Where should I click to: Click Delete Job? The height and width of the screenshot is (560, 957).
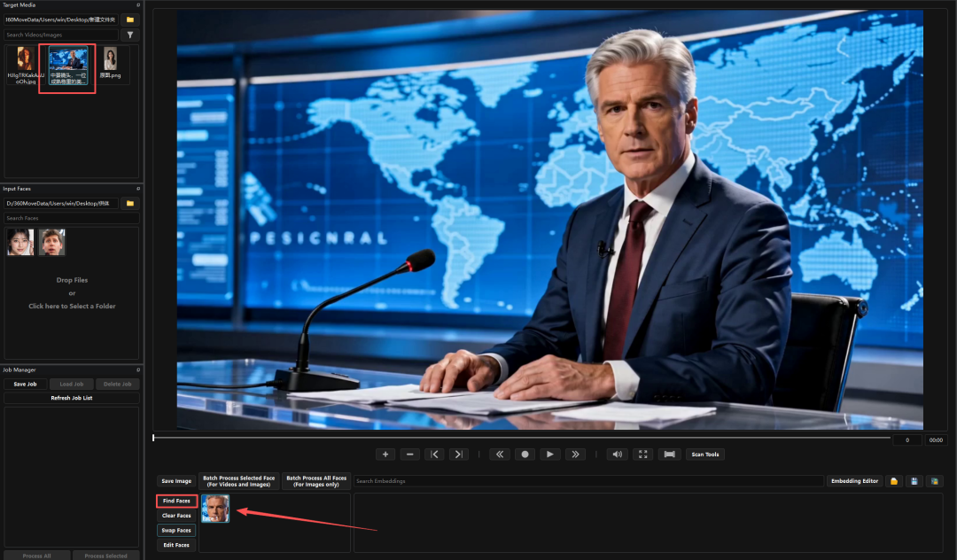pos(117,385)
